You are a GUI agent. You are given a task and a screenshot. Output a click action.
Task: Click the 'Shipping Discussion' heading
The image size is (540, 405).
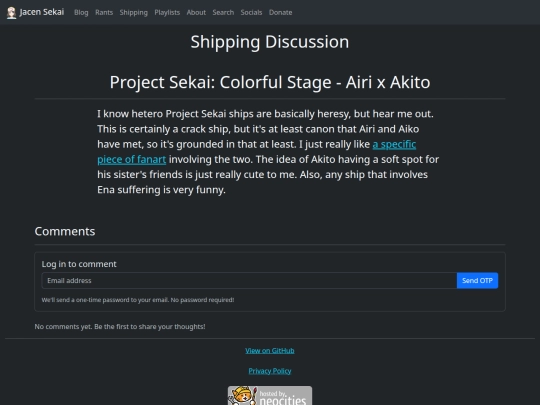tap(270, 42)
